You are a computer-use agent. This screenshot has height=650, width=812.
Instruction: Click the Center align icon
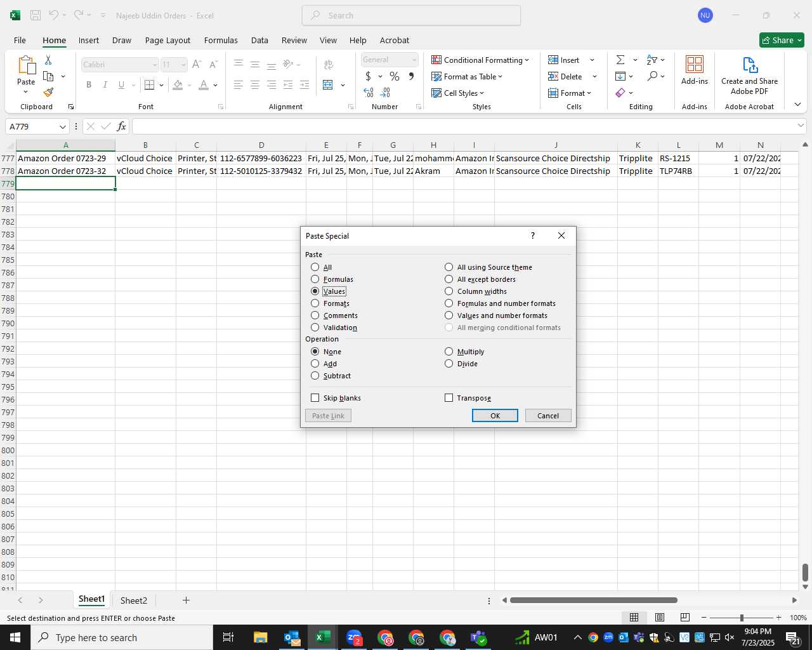click(x=255, y=84)
